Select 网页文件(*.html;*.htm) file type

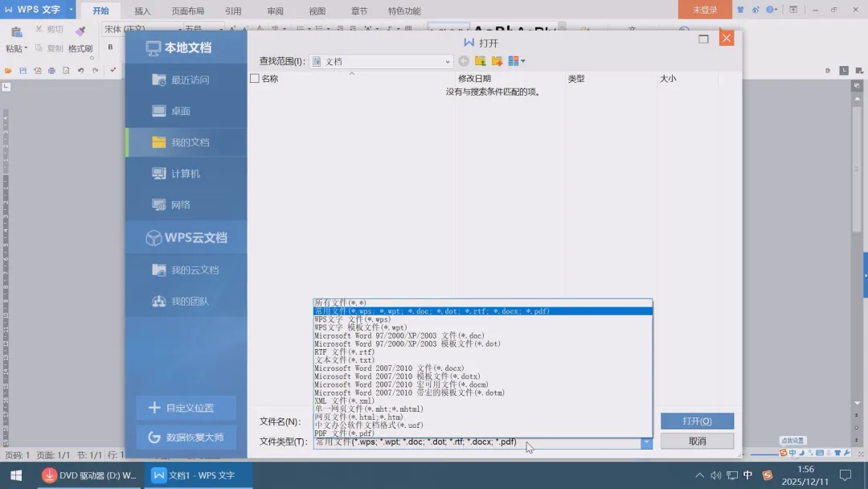[x=483, y=417]
